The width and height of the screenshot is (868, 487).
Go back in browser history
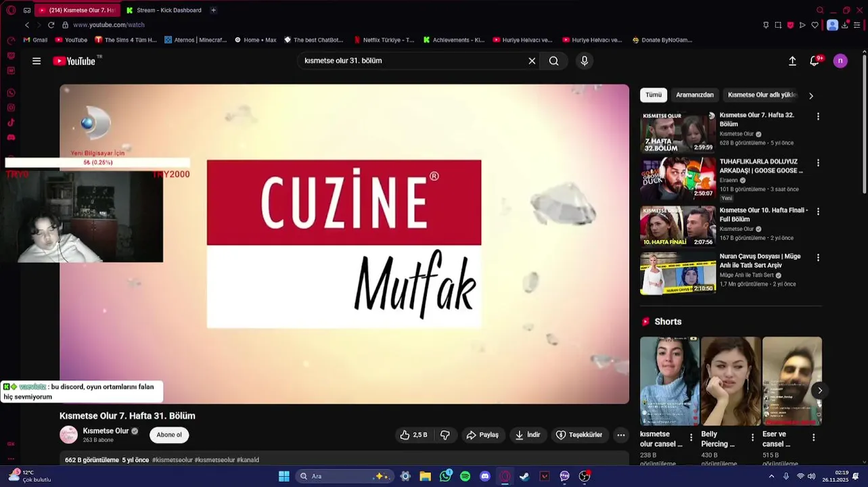tap(27, 25)
